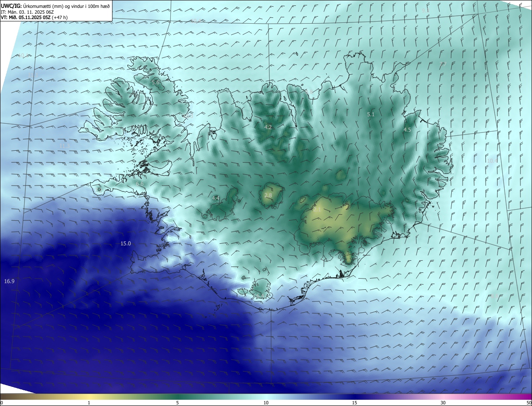This screenshot has height=406, width=532.
Task: Click the 2.1 value over Vatnajökull
Action: coord(317,210)
